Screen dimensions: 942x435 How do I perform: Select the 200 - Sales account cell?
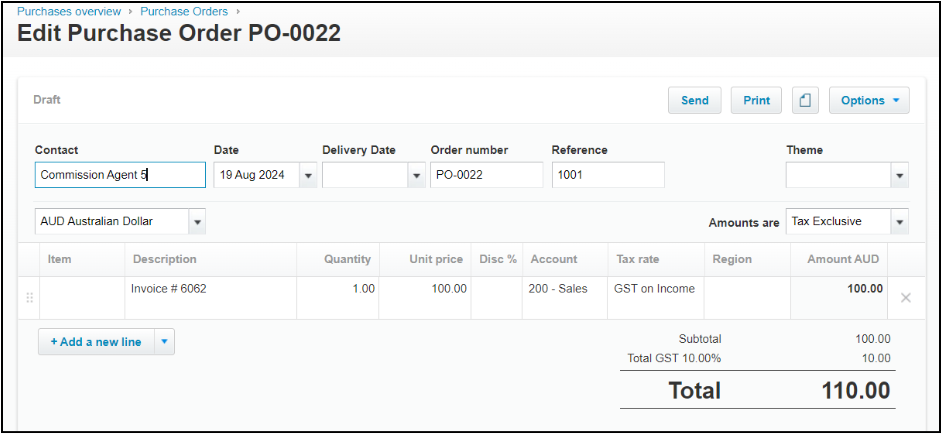click(x=564, y=298)
